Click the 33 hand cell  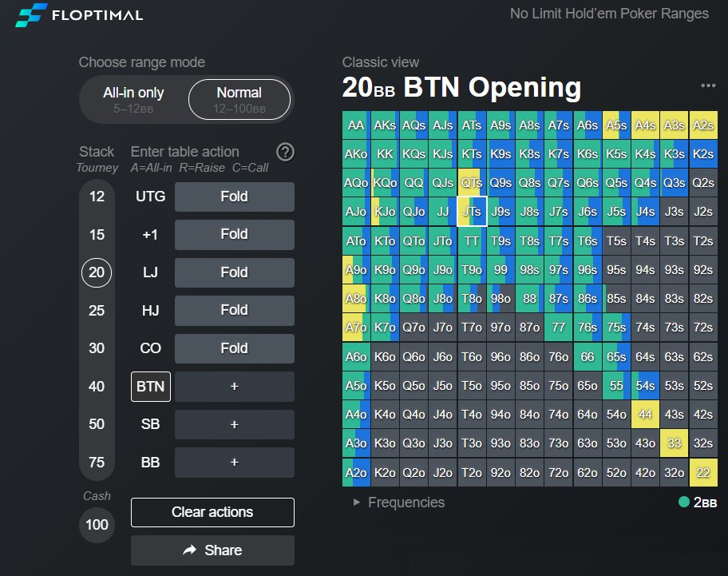point(675,443)
